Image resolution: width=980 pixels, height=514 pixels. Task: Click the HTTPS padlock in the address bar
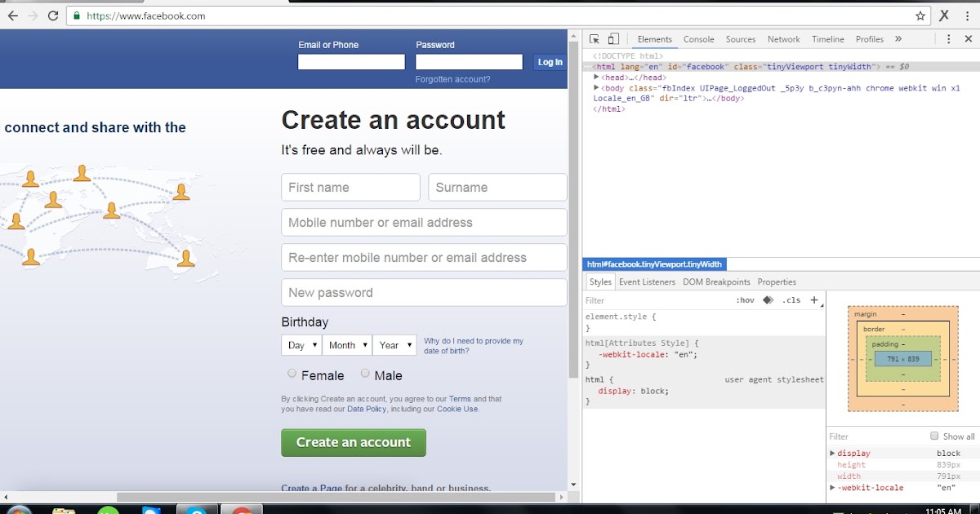(76, 15)
